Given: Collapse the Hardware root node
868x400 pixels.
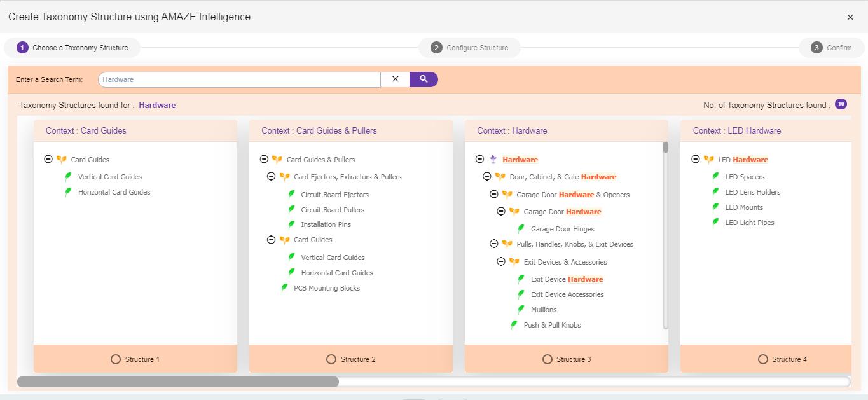Looking at the screenshot, I should click(x=479, y=159).
